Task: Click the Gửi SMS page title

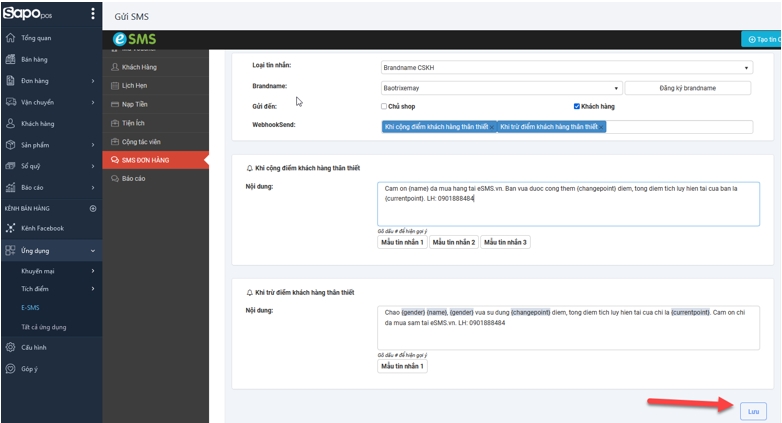Action: [132, 16]
